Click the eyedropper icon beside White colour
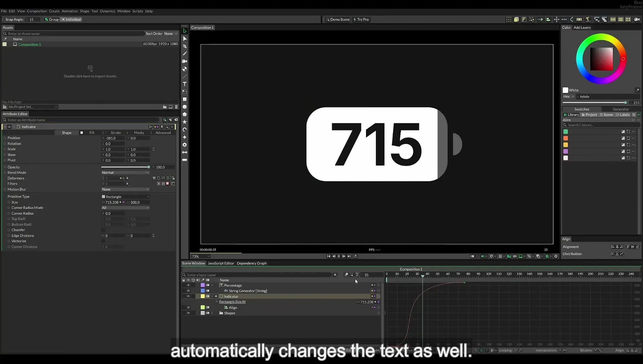The width and height of the screenshot is (643, 364). click(637, 90)
